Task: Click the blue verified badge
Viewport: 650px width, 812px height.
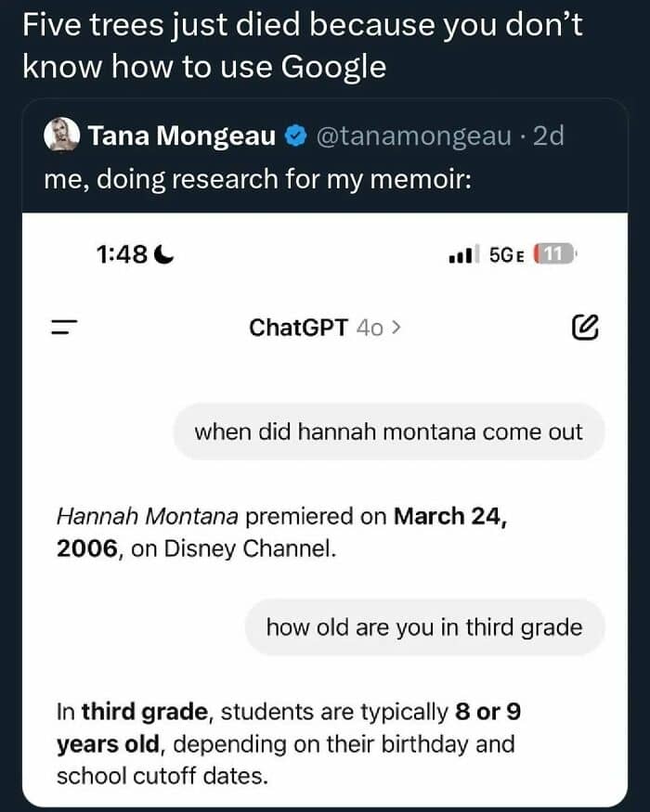Action: [294, 137]
